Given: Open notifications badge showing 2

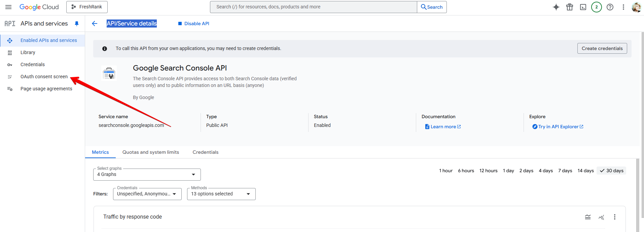Looking at the screenshot, I should [597, 7].
